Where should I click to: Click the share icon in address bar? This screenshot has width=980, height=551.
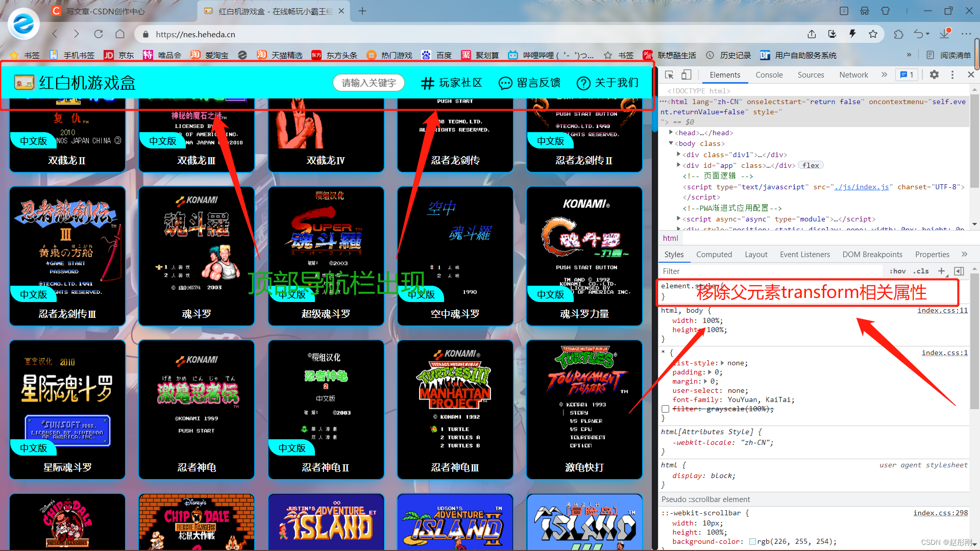(x=812, y=34)
